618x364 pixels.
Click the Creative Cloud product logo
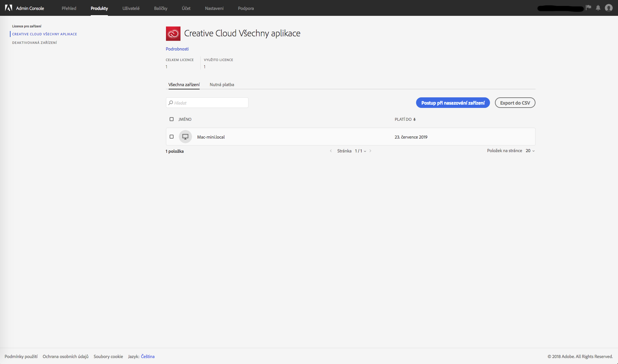pyautogui.click(x=173, y=34)
